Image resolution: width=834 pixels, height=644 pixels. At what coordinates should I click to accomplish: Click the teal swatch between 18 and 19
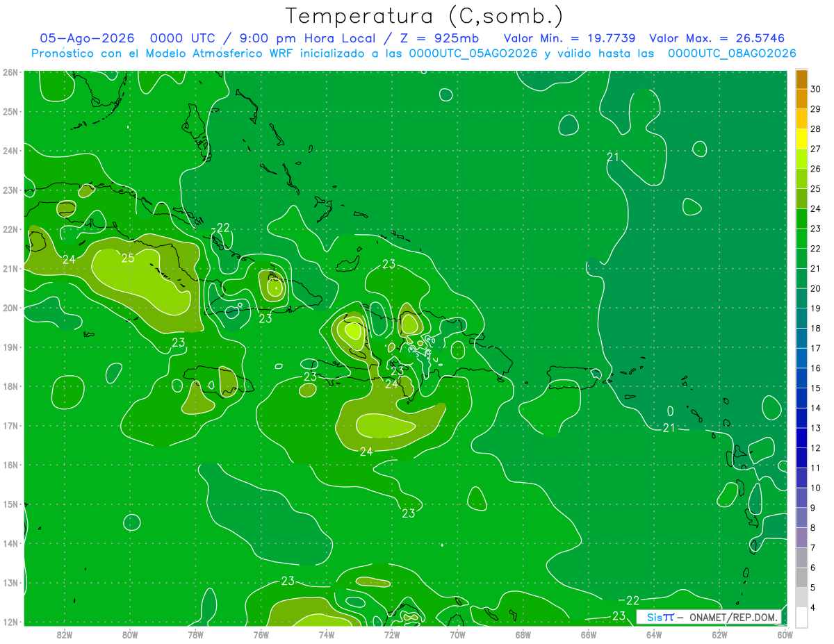pos(801,318)
